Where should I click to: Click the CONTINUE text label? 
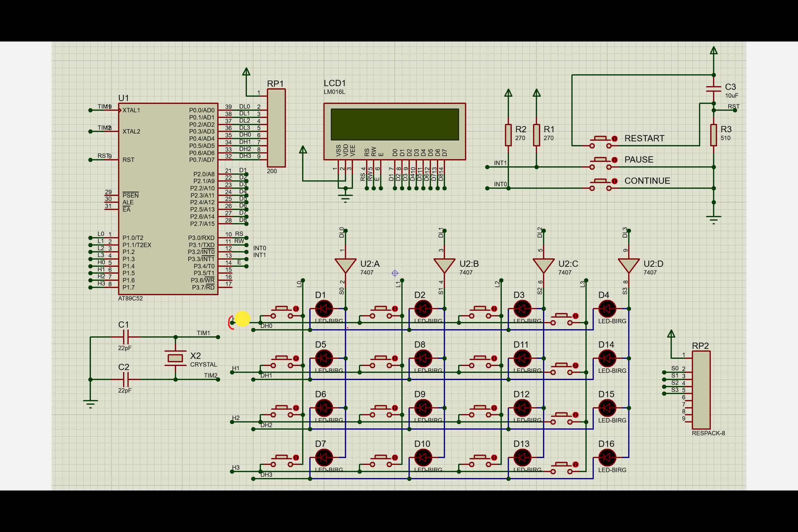647,181
